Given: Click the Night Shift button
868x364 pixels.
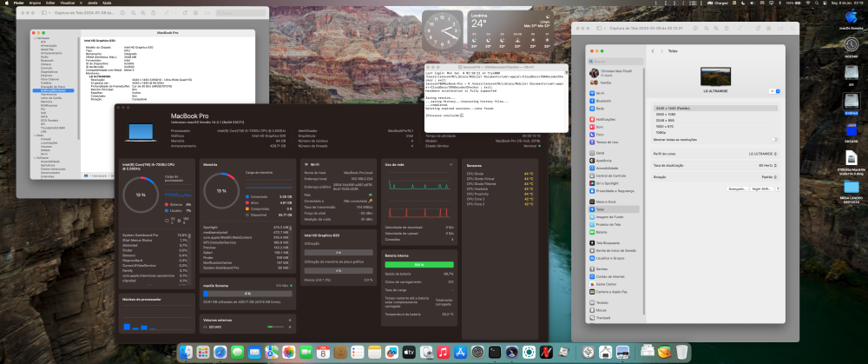Looking at the screenshot, I should [761, 189].
